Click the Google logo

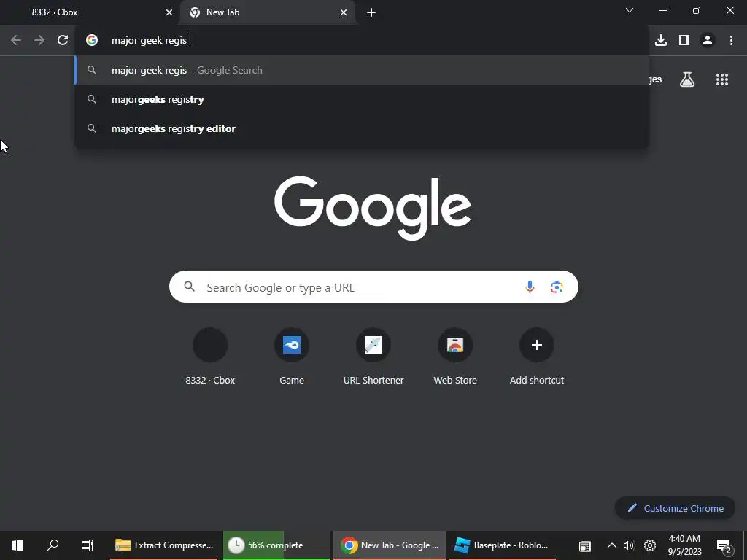click(x=373, y=208)
